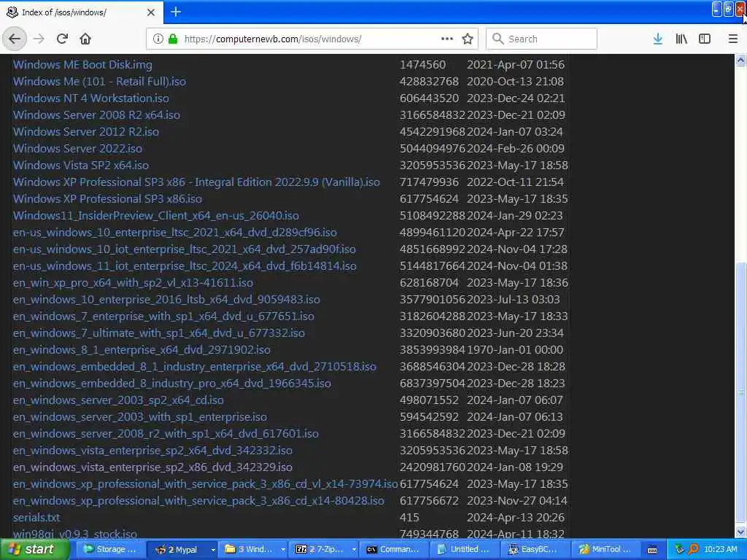
Task: Click the page scrollbar down arrow
Action: (740, 532)
